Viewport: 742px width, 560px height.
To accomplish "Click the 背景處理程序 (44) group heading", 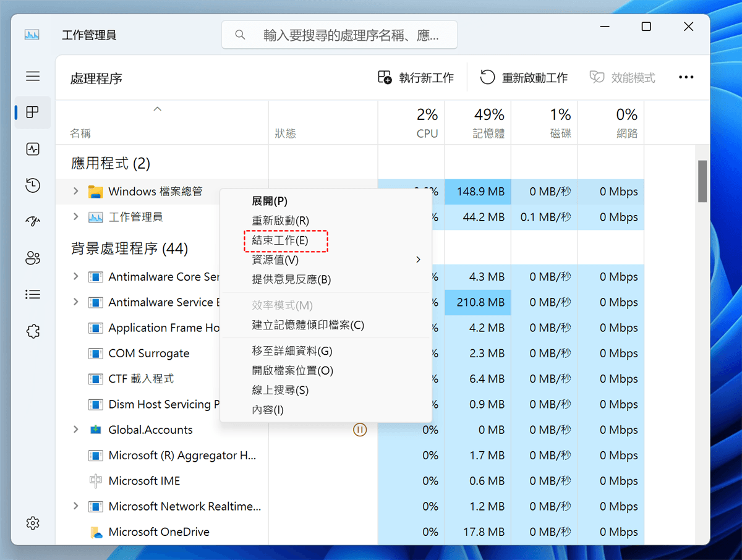I will (x=130, y=248).
